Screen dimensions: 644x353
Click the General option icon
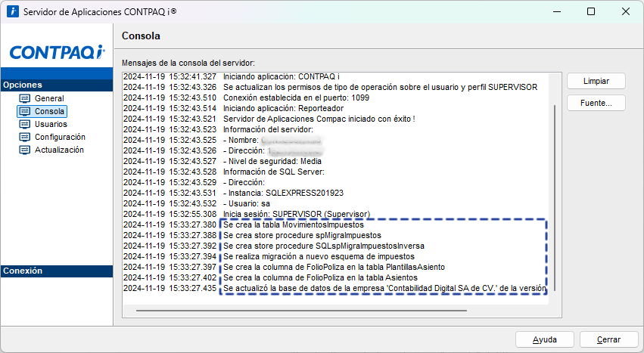(x=25, y=98)
